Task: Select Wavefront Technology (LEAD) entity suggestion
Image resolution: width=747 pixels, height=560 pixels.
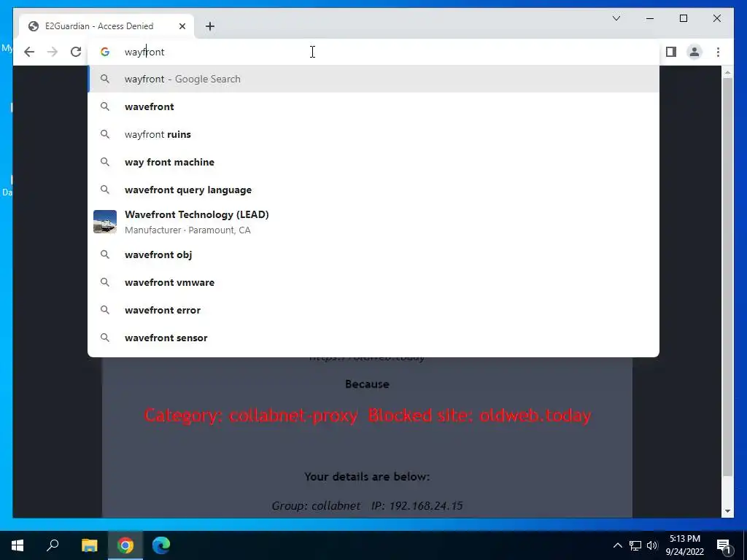Action: 373,222
